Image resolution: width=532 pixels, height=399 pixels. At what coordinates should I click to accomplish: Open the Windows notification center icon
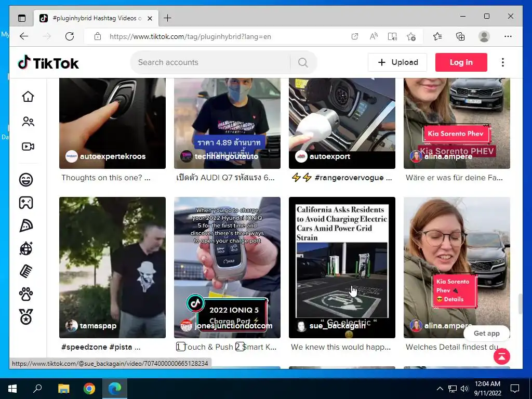pos(515,389)
